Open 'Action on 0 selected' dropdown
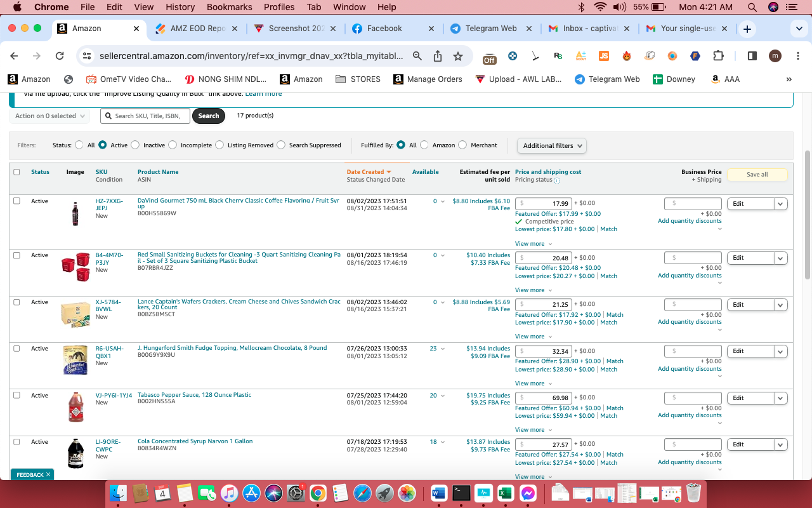Screen dimensions: 812x508 pyautogui.click(x=49, y=116)
